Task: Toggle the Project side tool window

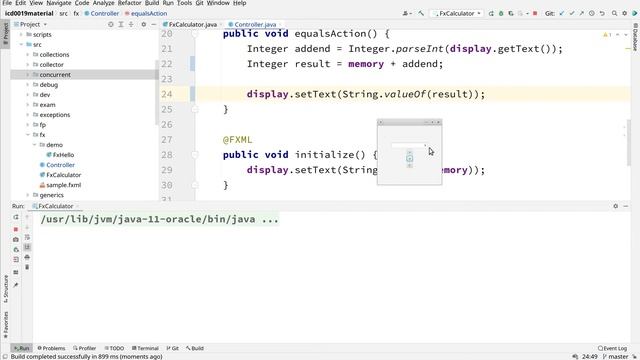Action: (x=5, y=34)
